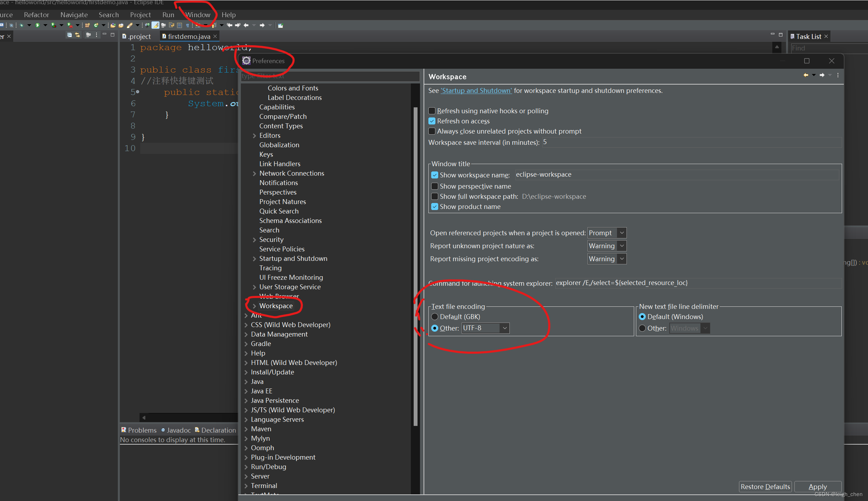Click the Debug bug icon in toolbar
The width and height of the screenshot is (868, 501).
click(21, 25)
